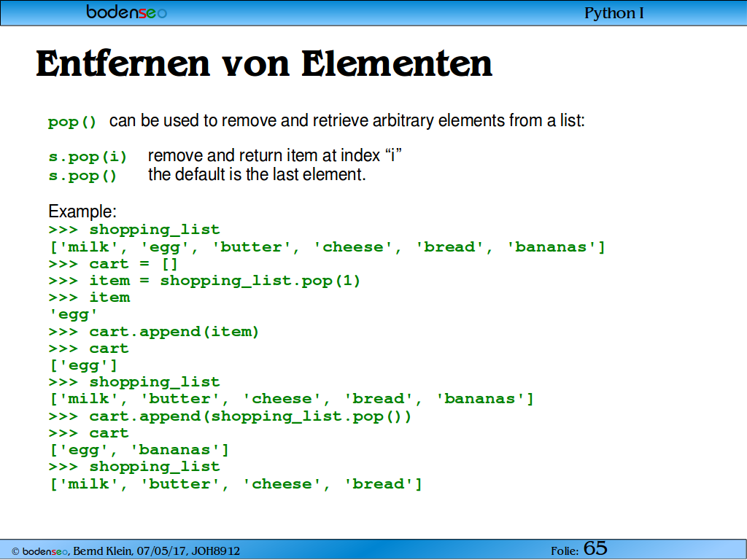Click the output "['egg']"

coord(83,365)
